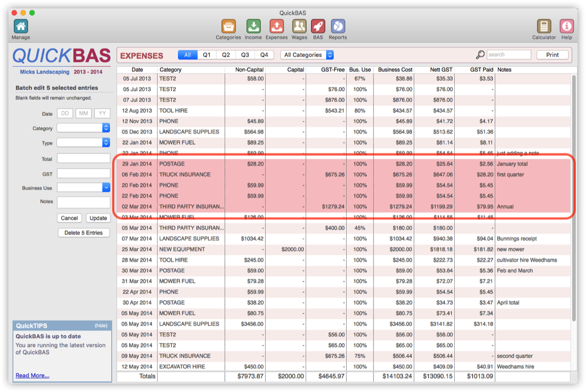Screen dimensions: 586x392
Task: Select the Q3 quarter filter
Action: point(245,55)
